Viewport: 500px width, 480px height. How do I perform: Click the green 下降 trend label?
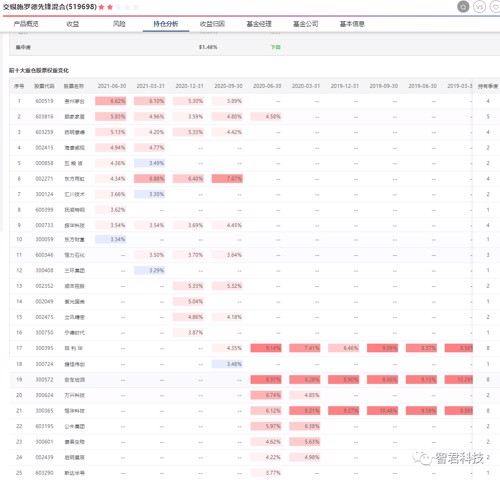tap(276, 47)
